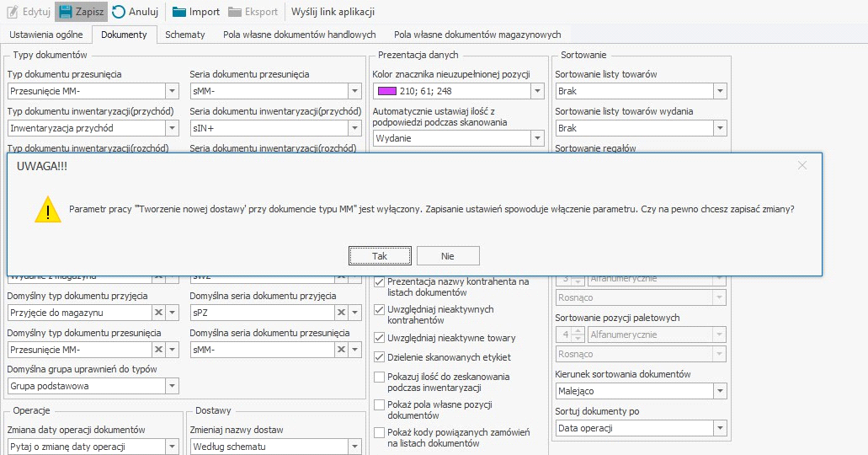
Task: Click the Eksport folder icon
Action: (x=235, y=12)
